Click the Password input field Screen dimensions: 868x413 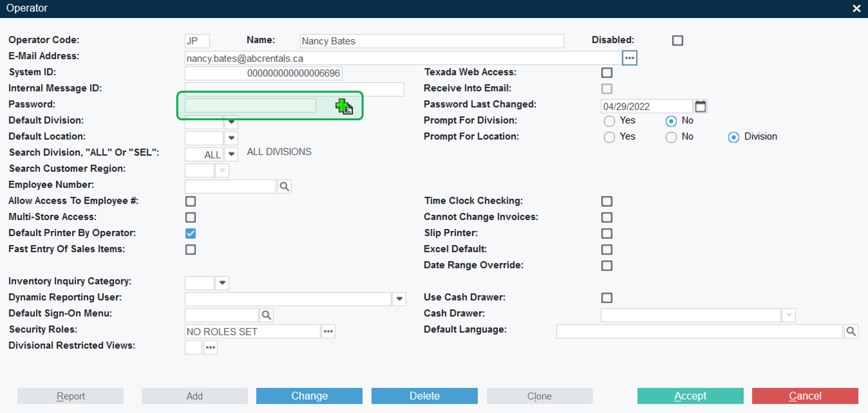point(250,106)
